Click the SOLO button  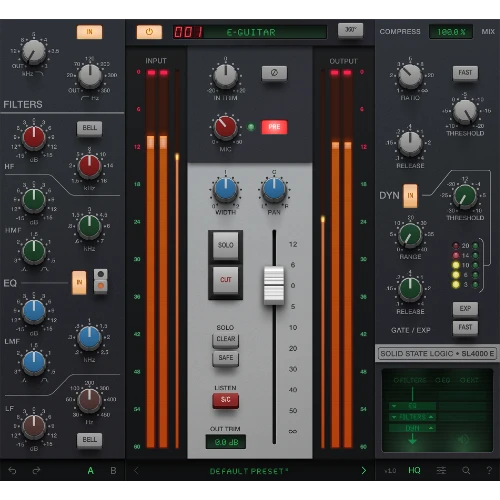[225, 245]
